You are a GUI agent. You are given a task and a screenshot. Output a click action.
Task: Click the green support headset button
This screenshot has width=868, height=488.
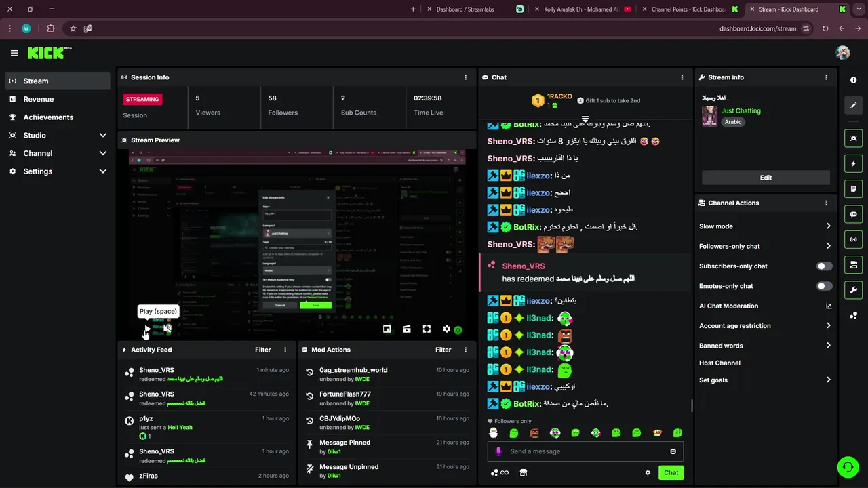point(847,467)
